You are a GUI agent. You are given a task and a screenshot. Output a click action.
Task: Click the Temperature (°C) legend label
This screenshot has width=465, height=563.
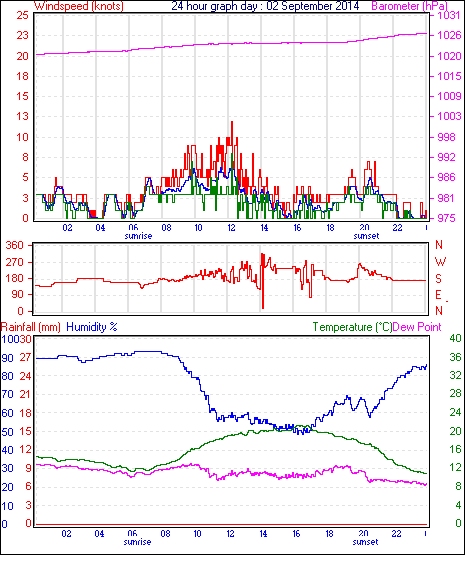[x=352, y=327]
